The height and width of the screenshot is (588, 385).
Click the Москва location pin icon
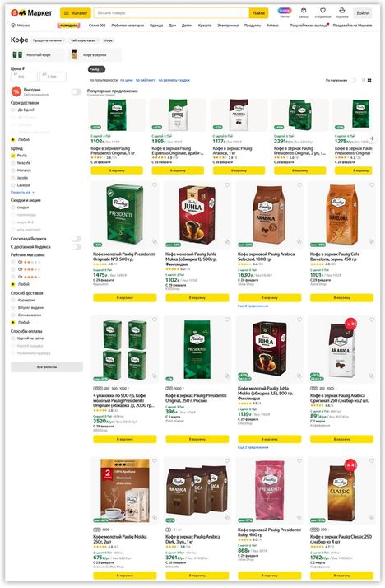click(13, 26)
